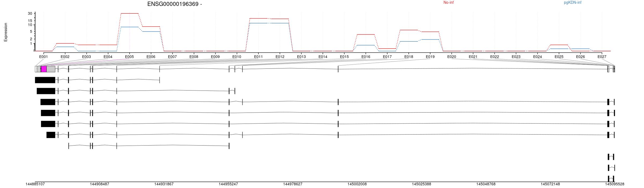Click genomic coordinate 145072148
The image size is (644, 188).
point(550,184)
